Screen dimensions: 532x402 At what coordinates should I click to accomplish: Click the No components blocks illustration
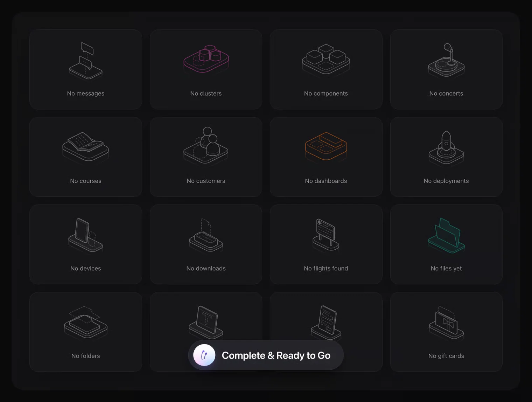point(326,60)
